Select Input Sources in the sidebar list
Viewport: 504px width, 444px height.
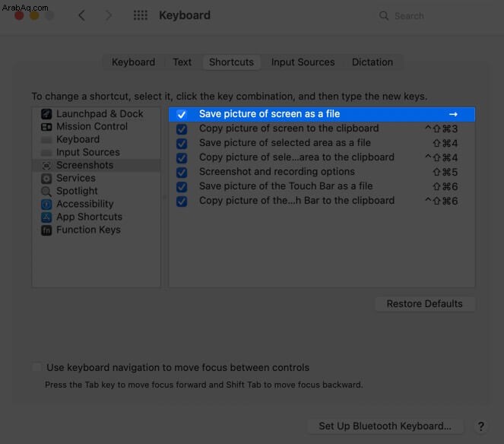point(97,152)
